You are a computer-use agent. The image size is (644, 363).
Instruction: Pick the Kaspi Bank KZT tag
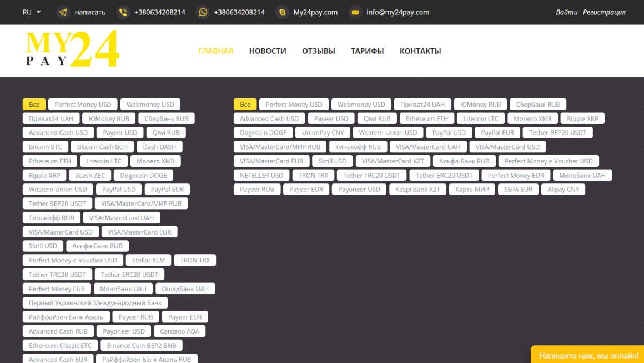pyautogui.click(x=417, y=189)
